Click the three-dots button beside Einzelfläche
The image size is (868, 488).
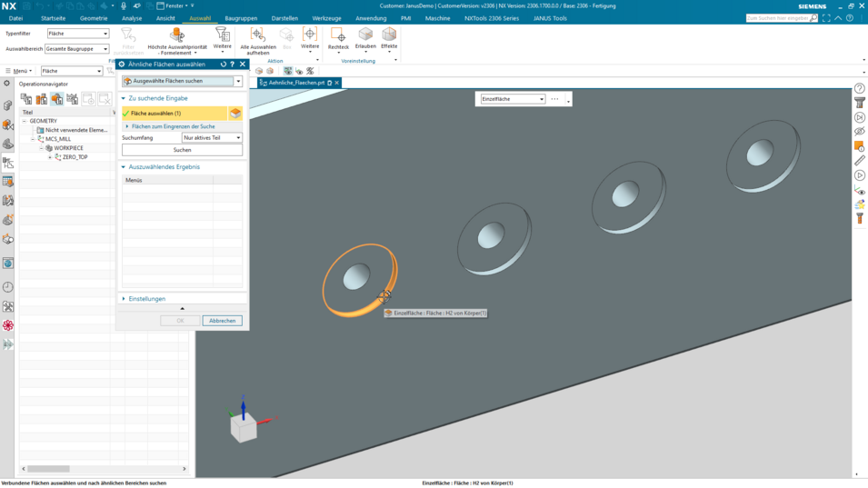554,99
